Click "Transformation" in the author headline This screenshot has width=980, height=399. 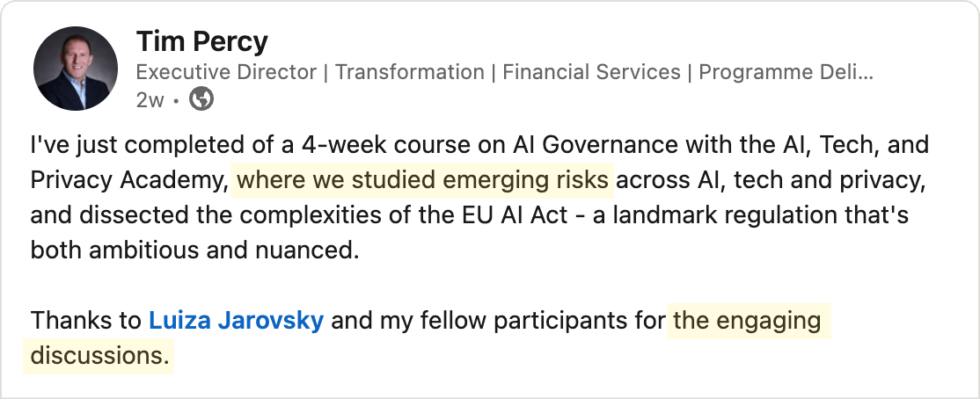409,72
